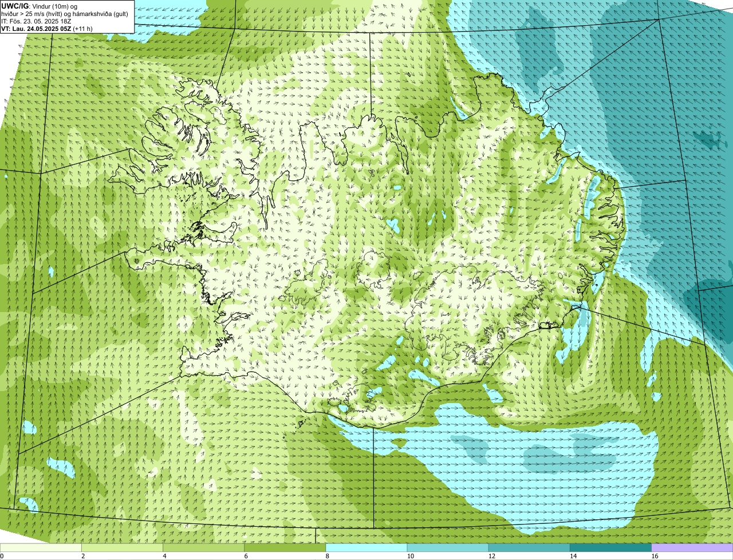Viewport: 733px width, 560px height.
Task: Click the '12' tick label on the color scale
Action: 491,556
